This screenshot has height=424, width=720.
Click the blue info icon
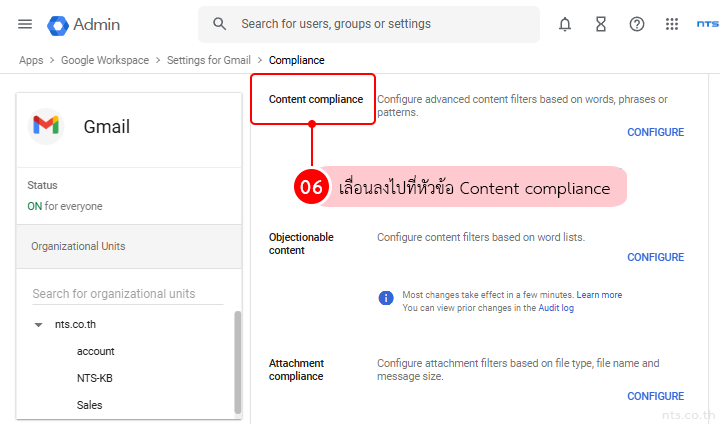(x=386, y=298)
